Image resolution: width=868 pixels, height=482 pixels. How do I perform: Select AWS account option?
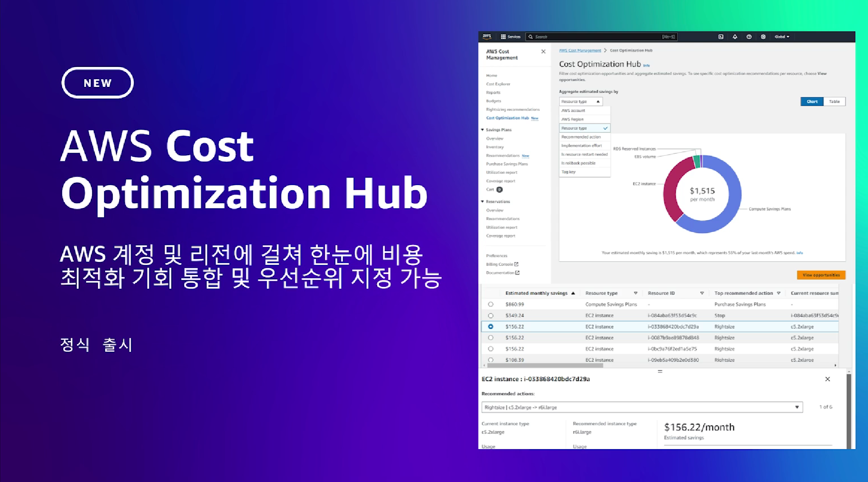(x=584, y=110)
